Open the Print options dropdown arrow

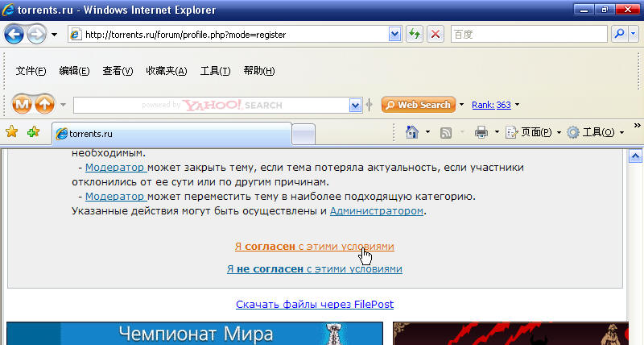497,132
